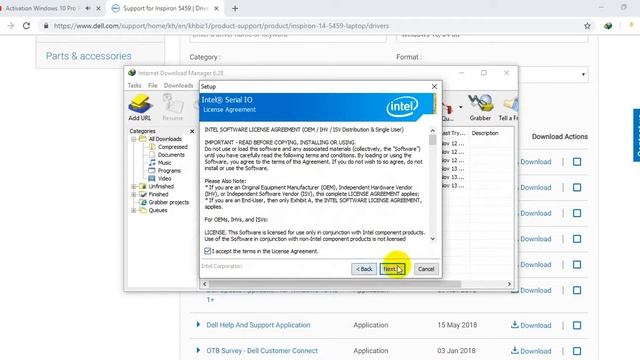Open Parts & accessories link
Image resolution: width=640 pixels, height=360 pixels.
click(89, 56)
